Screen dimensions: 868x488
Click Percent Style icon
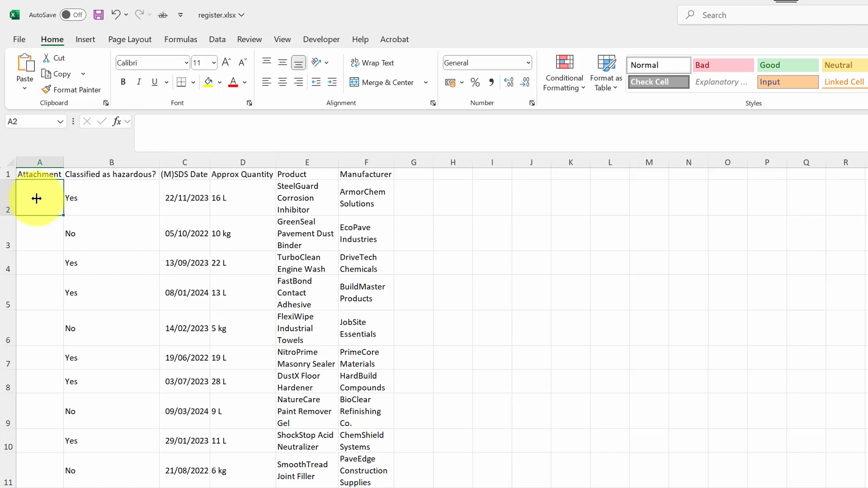[475, 82]
